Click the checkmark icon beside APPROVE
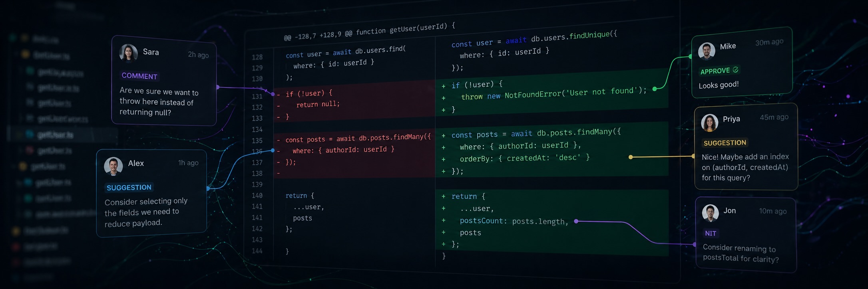 coord(735,69)
